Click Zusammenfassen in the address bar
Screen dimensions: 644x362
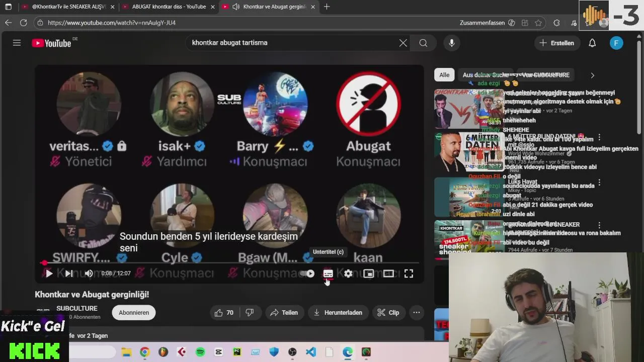487,23
